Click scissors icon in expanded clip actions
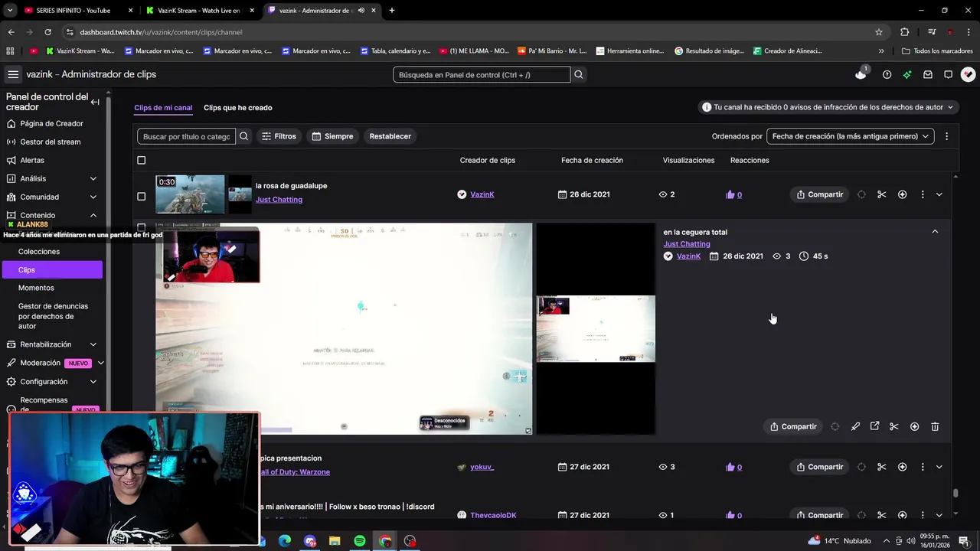 [x=893, y=426]
